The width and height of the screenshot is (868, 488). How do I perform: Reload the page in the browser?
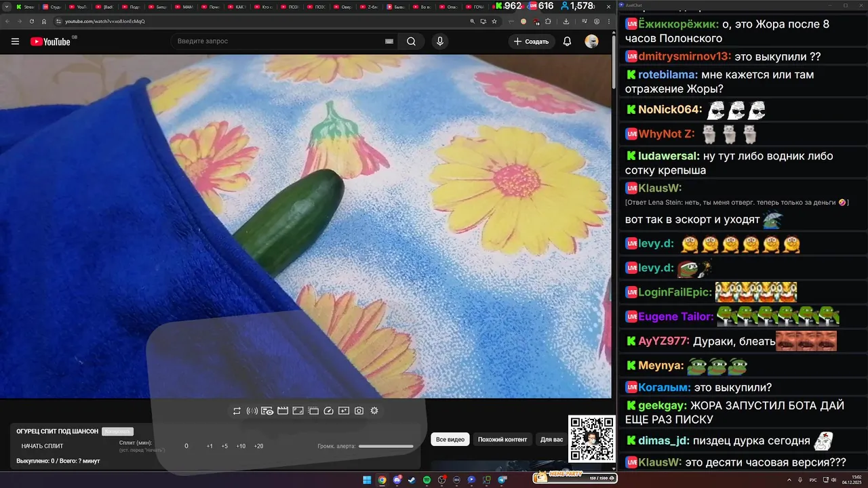click(x=32, y=21)
